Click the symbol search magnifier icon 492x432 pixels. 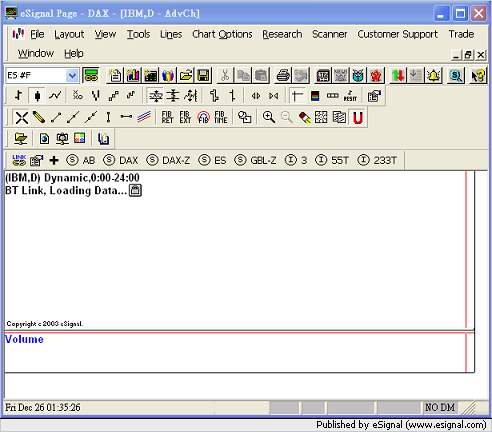pos(456,76)
